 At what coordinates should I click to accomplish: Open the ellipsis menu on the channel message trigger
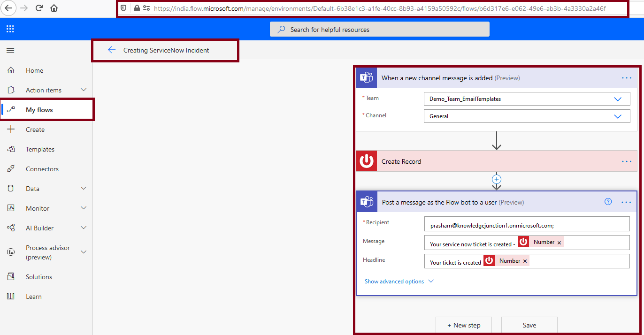(627, 78)
